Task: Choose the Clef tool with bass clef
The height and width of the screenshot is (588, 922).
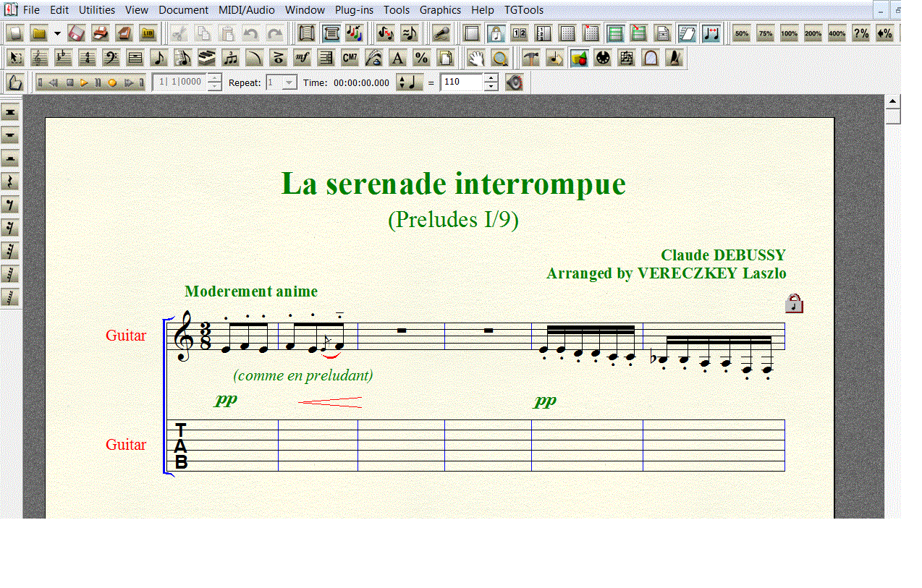Action: point(111,59)
